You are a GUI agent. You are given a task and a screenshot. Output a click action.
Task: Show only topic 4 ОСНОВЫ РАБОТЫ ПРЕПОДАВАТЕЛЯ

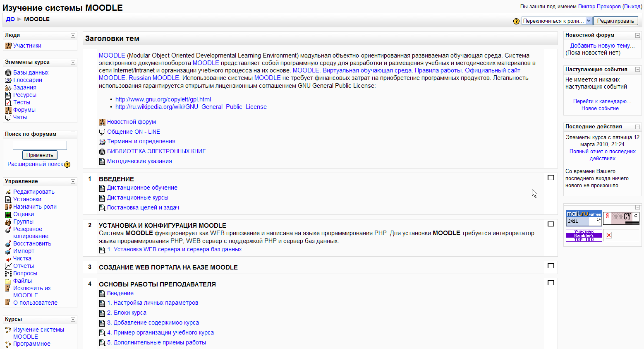(x=551, y=283)
